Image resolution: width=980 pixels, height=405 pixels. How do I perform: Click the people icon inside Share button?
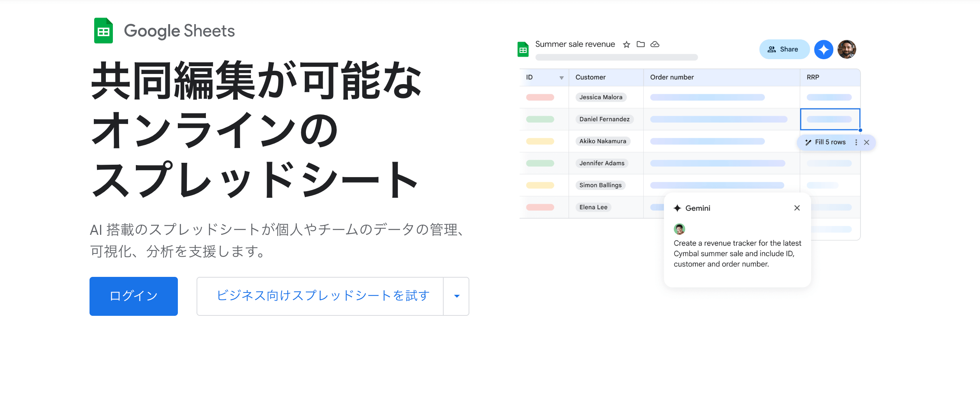771,49
